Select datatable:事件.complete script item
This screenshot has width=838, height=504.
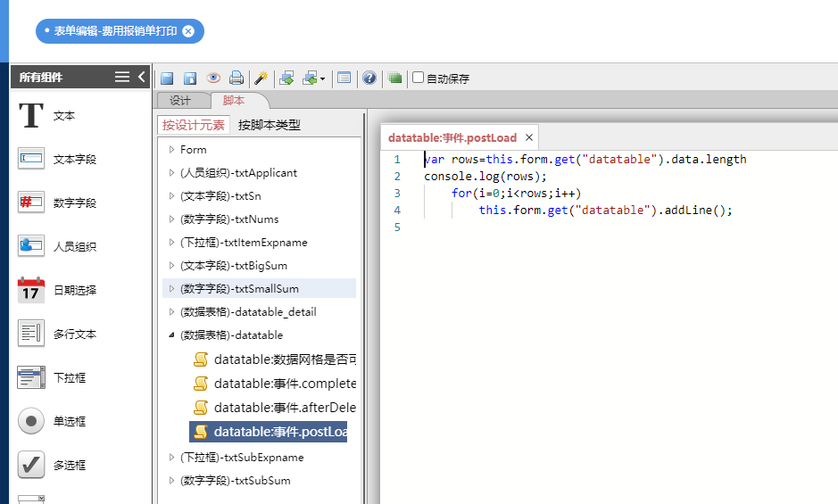[284, 384]
